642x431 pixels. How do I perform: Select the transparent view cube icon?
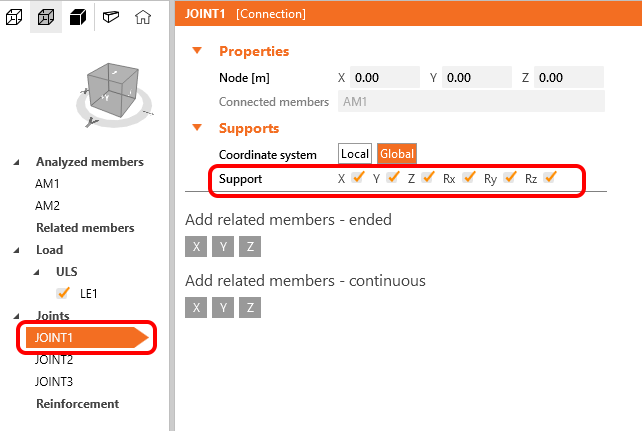(x=46, y=17)
